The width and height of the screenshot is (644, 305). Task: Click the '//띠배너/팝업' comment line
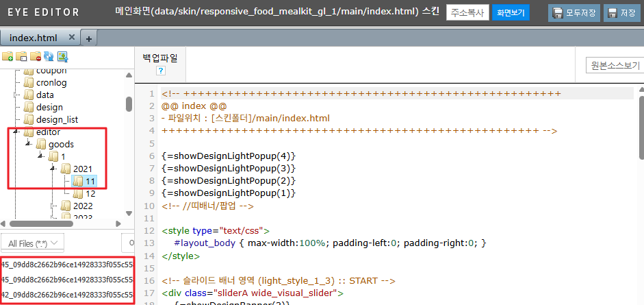(x=207, y=206)
